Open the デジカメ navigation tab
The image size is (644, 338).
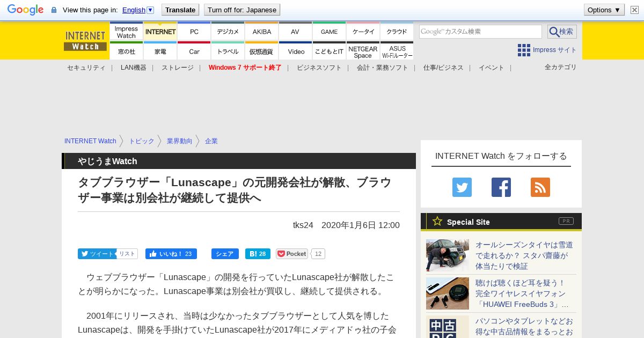(x=228, y=32)
